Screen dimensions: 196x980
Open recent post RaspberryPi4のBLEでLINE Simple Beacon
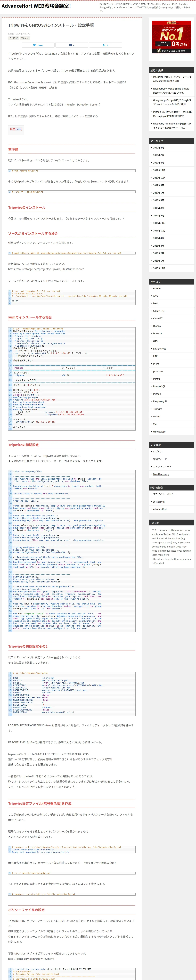(x=171, y=90)
